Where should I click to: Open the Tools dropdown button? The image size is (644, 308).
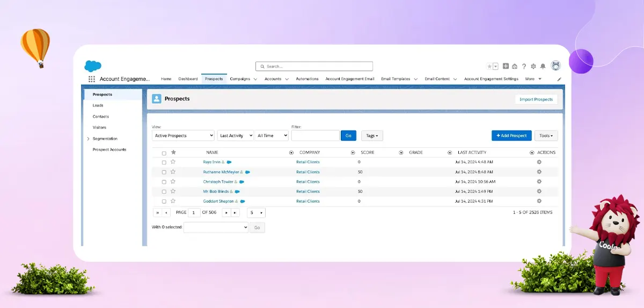coord(546,135)
